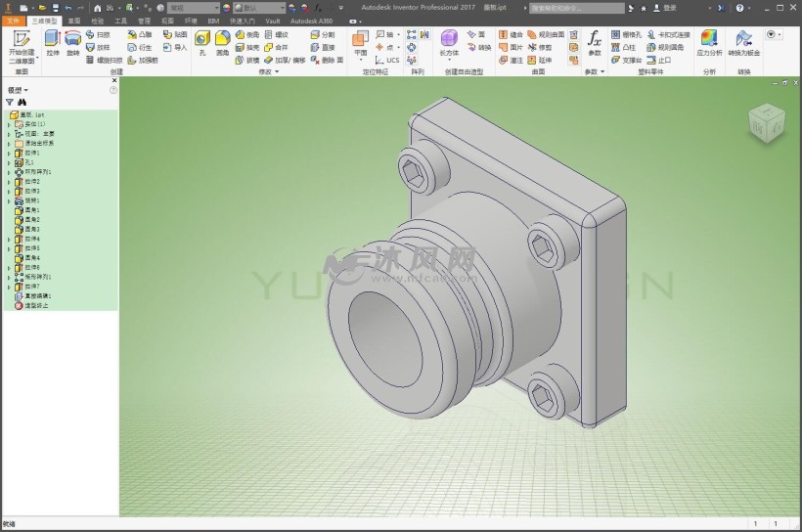Click the binoculars find icon in browser
Screen dimensions: 802x532
(22, 101)
